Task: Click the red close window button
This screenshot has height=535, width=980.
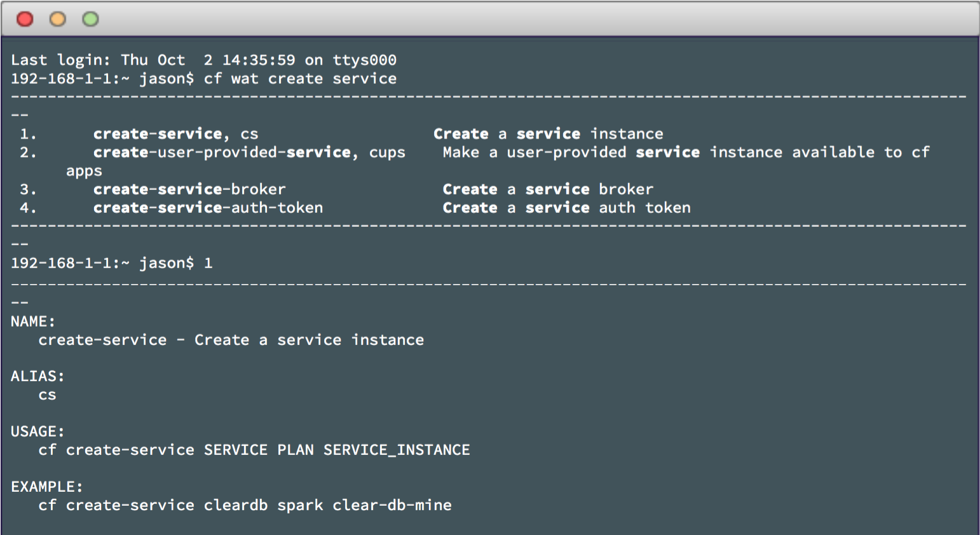Action: click(x=25, y=19)
